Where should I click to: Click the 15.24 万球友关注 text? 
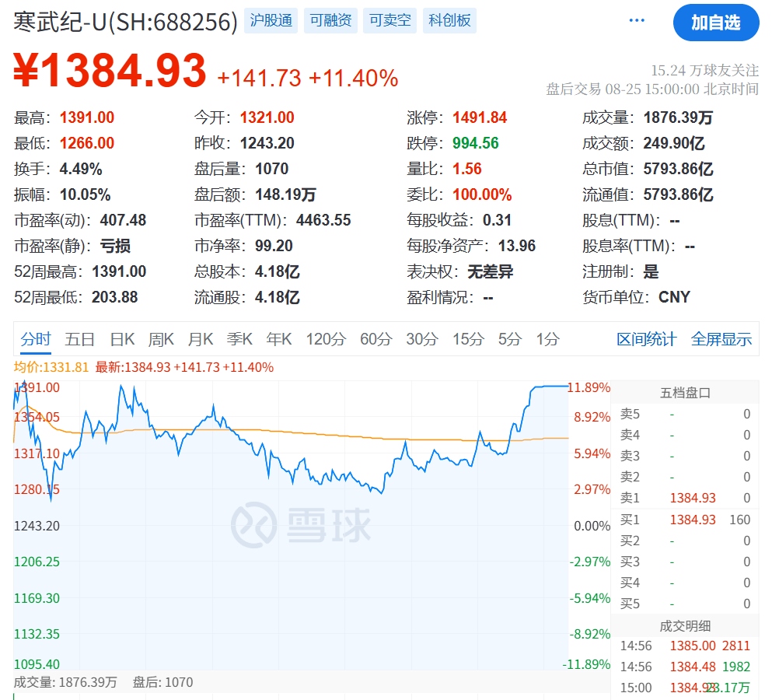tap(704, 71)
